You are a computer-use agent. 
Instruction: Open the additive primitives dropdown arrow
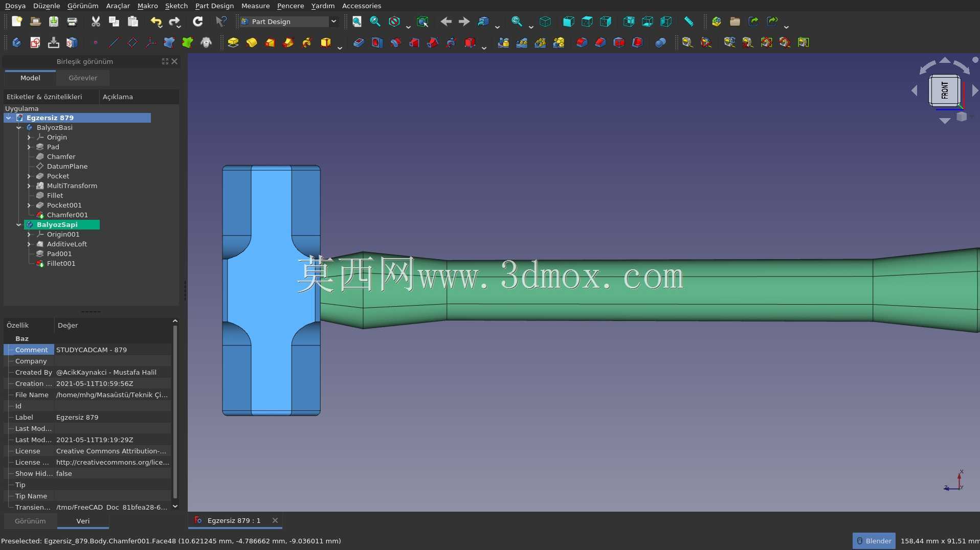[340, 48]
